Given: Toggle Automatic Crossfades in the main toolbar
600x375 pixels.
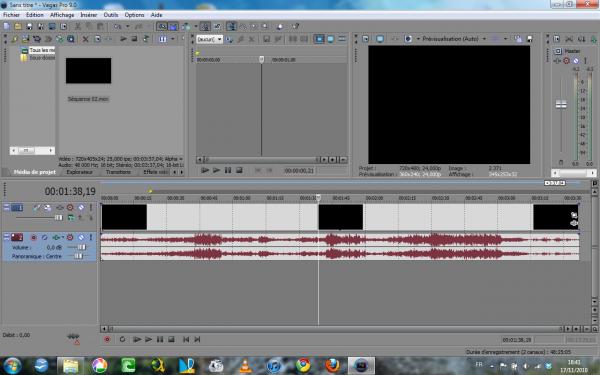Looking at the screenshot, I should coord(173,26).
